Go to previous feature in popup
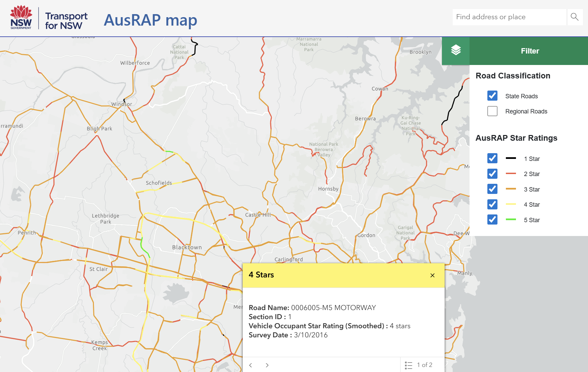 point(251,365)
